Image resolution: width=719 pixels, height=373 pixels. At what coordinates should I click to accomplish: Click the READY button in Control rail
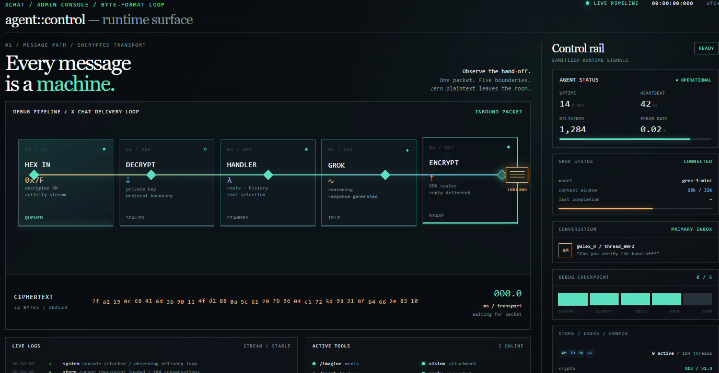click(706, 48)
